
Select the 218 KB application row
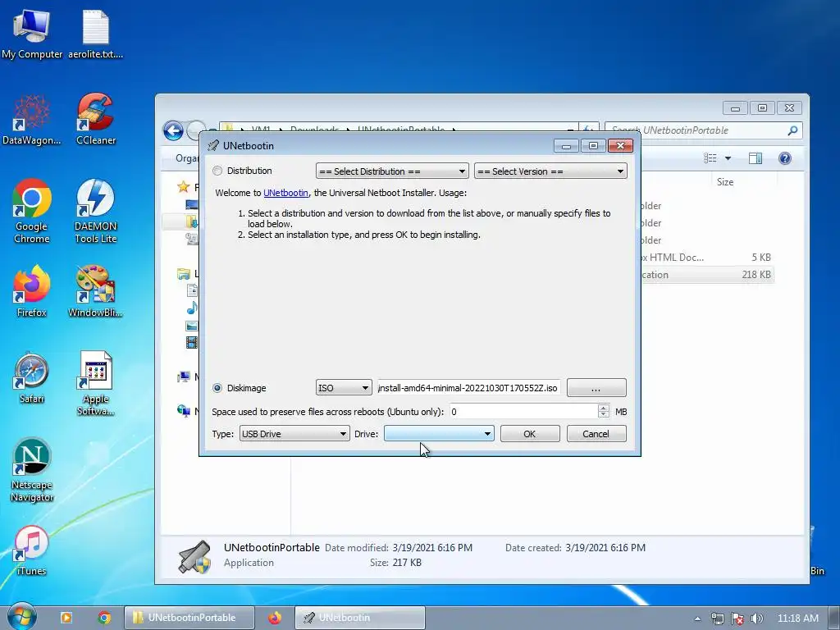(x=707, y=275)
